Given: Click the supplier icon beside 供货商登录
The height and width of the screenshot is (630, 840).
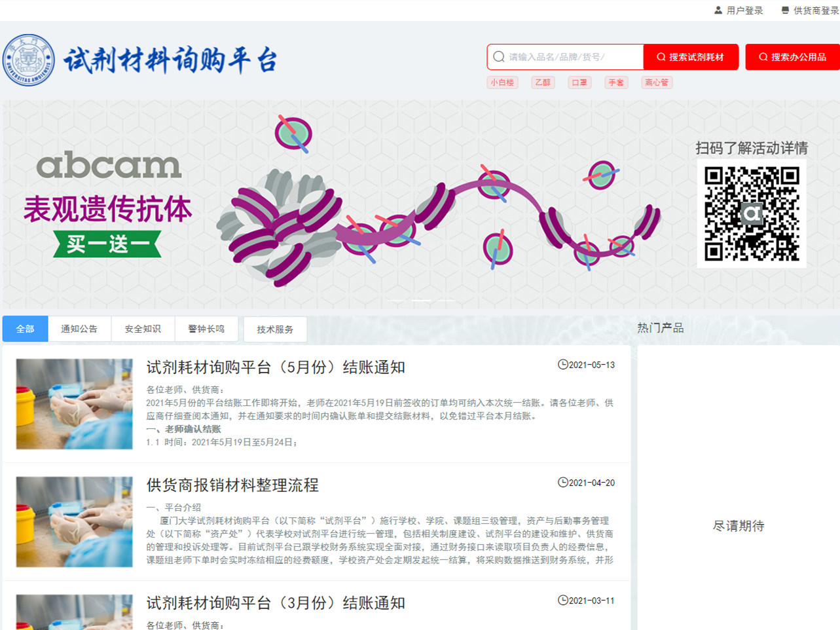Looking at the screenshot, I should point(785,10).
